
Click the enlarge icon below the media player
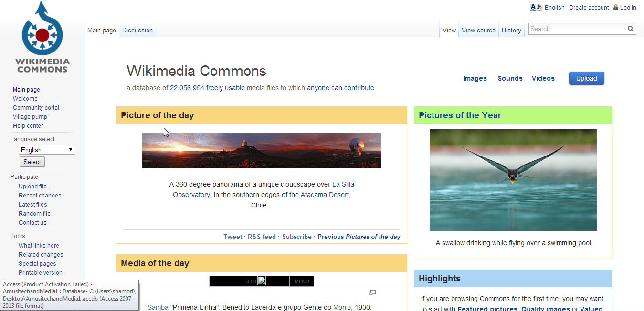click(x=373, y=292)
